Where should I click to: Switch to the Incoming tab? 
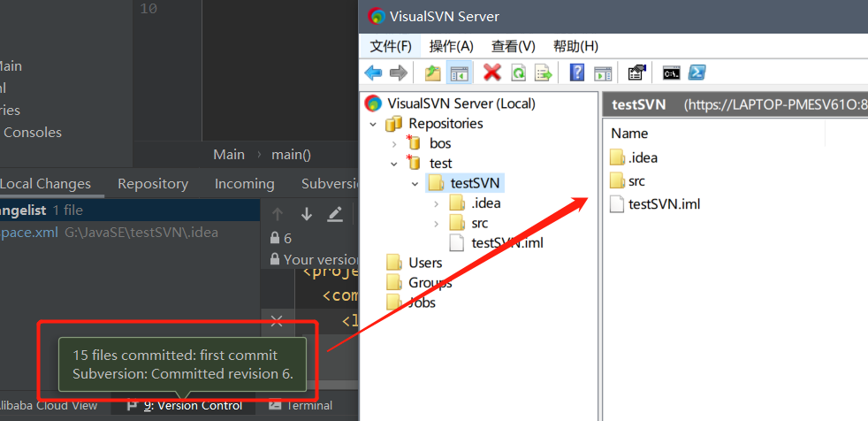[x=244, y=184]
